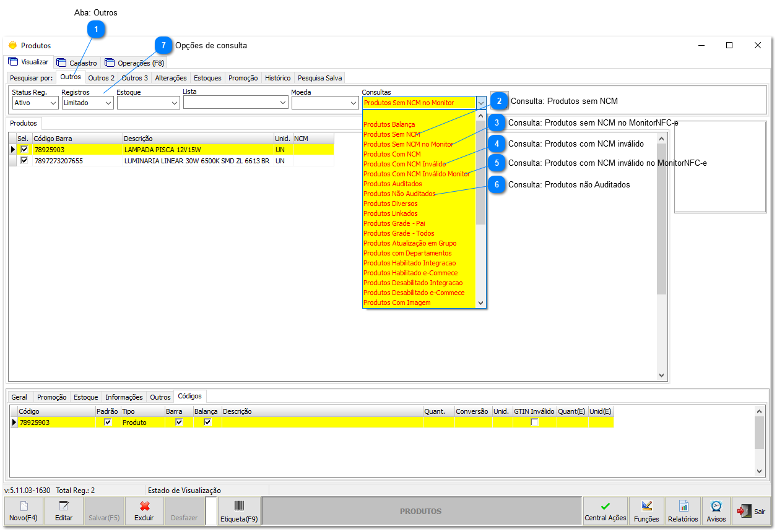Open Central Ações green checkmark icon

605,506
